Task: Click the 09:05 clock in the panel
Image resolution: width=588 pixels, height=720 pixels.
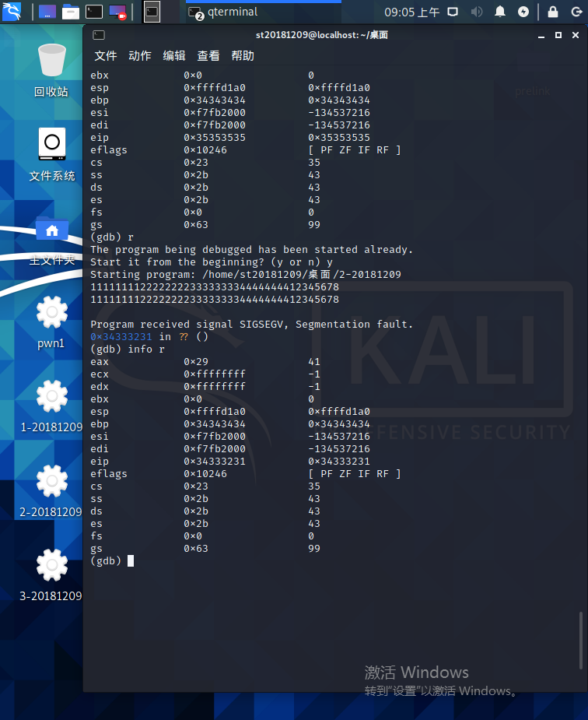Action: tap(412, 12)
